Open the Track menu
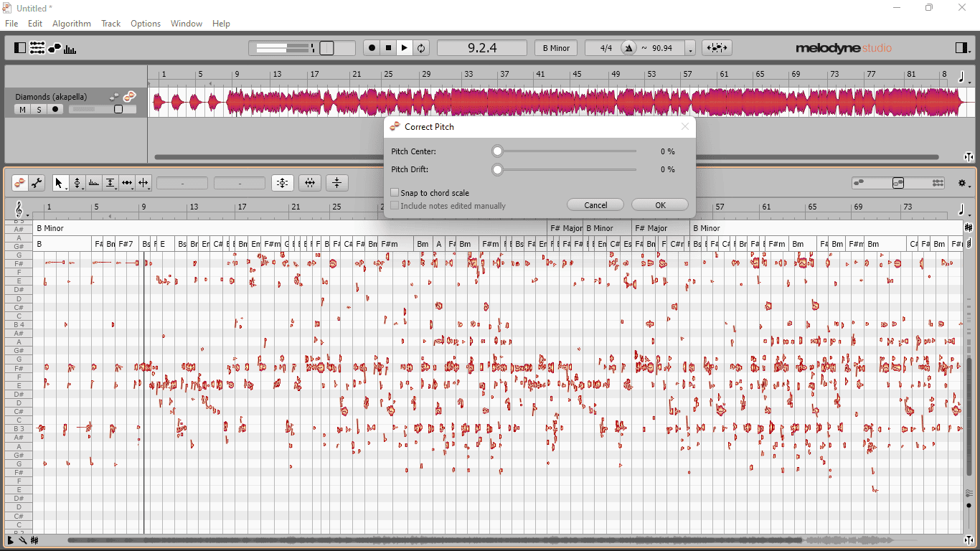Screen dimensions: 980x551 pyautogui.click(x=110, y=24)
